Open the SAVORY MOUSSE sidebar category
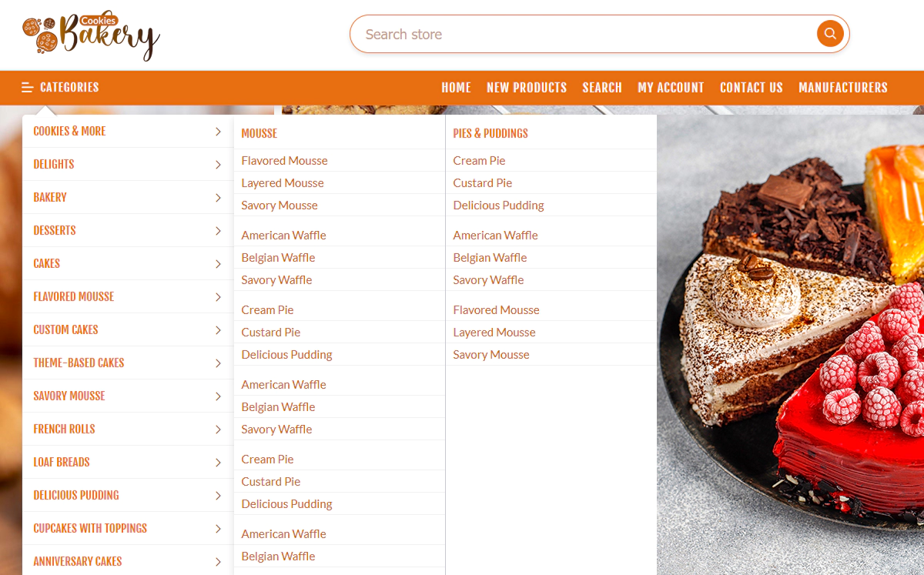 (x=69, y=396)
